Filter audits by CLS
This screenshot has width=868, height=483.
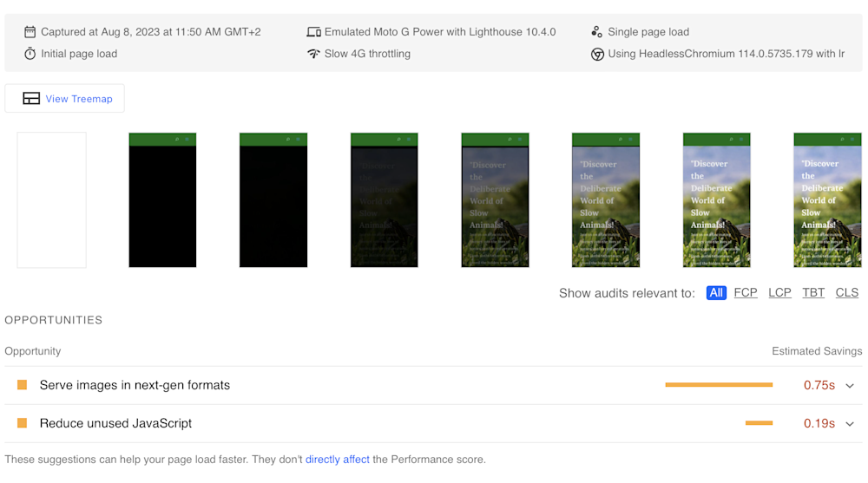click(847, 293)
